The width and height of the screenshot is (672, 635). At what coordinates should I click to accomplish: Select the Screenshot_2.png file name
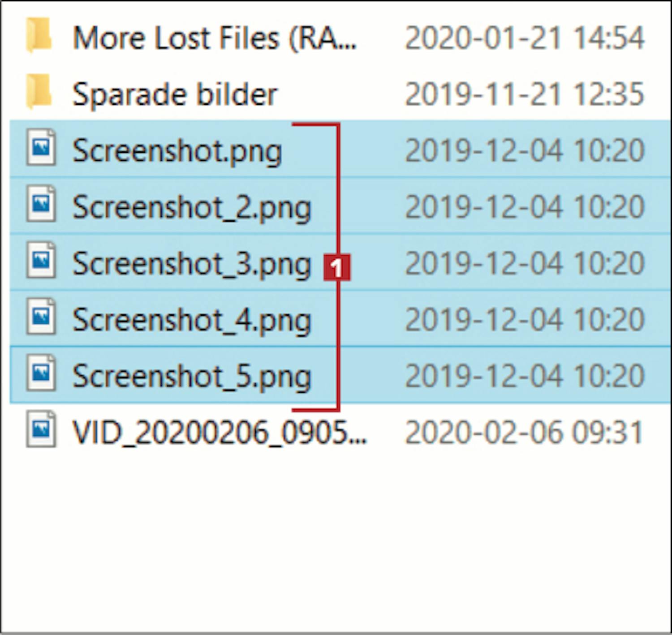pyautogui.click(x=192, y=208)
